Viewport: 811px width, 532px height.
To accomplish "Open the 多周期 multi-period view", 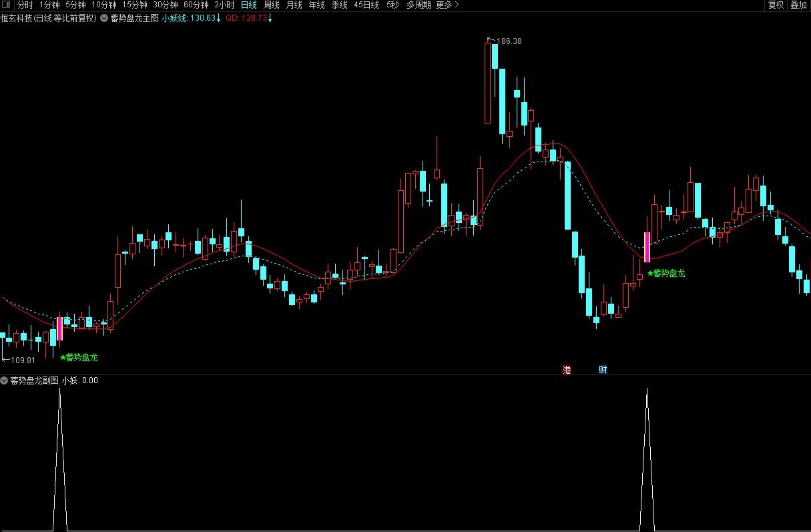I will 419,5.
